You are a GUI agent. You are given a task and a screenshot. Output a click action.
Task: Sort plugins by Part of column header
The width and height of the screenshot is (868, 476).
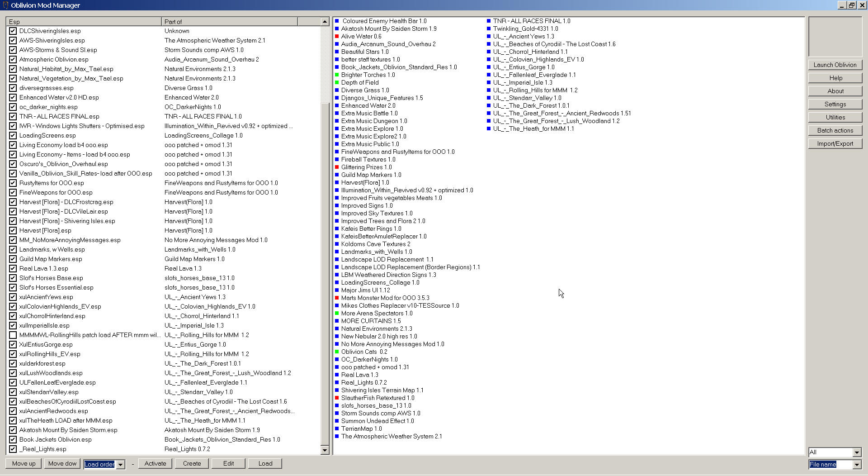(230, 21)
